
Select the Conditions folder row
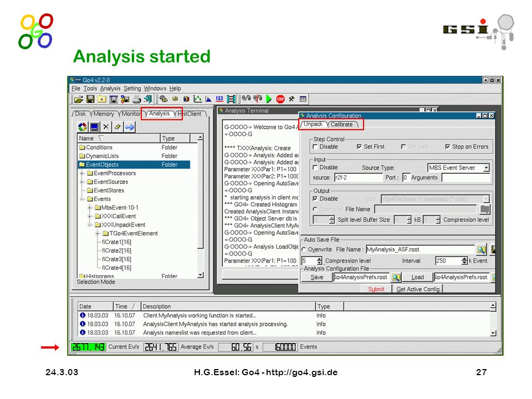(134, 147)
